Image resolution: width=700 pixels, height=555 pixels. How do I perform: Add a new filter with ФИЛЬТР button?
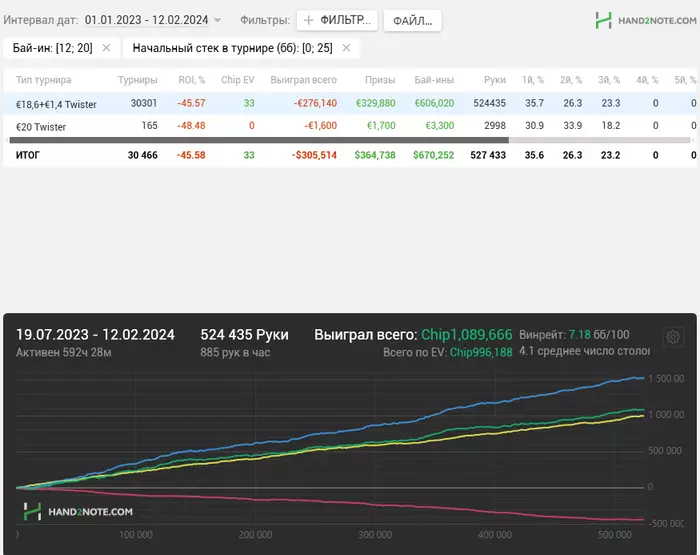[x=337, y=21]
